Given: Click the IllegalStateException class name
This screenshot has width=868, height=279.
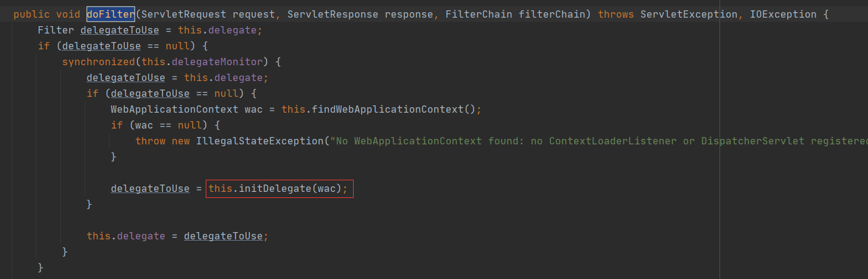Looking at the screenshot, I should [259, 141].
